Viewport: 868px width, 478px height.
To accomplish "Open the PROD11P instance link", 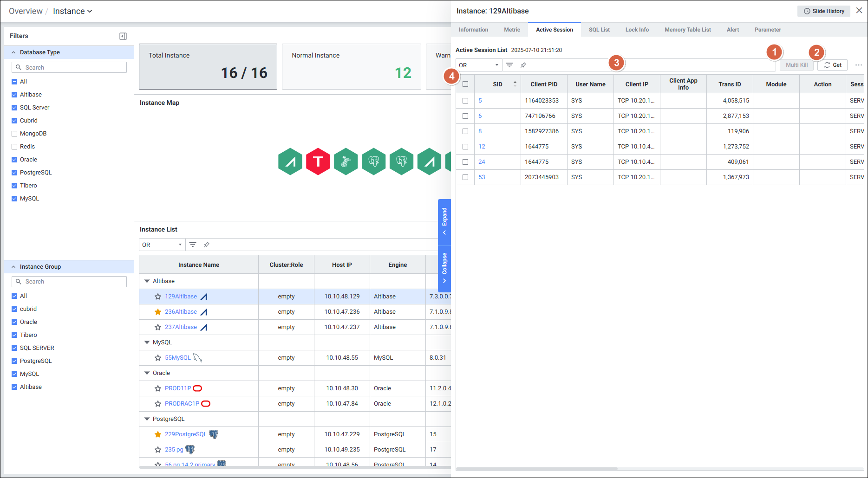I will [178, 388].
